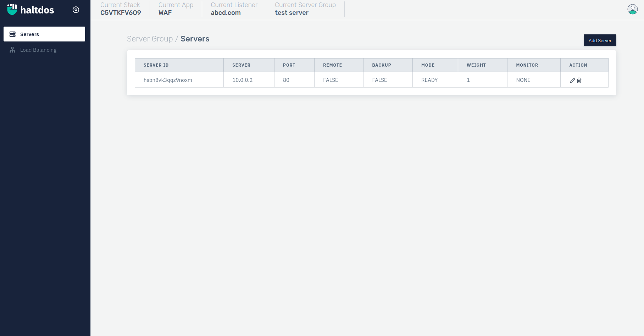644x336 pixels.
Task: Click the haltdos brand name text
Action: click(37, 10)
